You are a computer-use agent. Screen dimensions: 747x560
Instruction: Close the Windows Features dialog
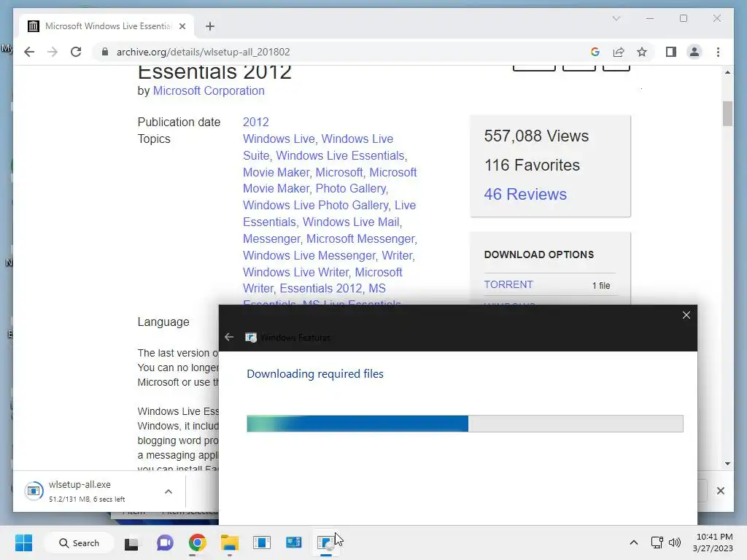tap(686, 315)
